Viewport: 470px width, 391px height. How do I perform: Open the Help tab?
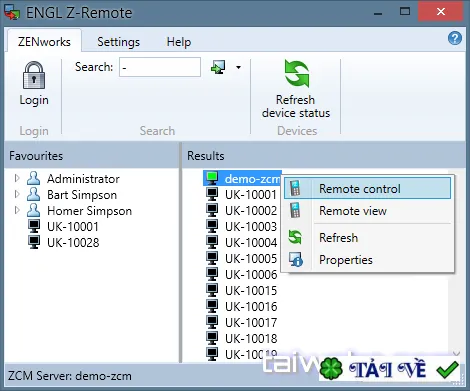coord(179,42)
